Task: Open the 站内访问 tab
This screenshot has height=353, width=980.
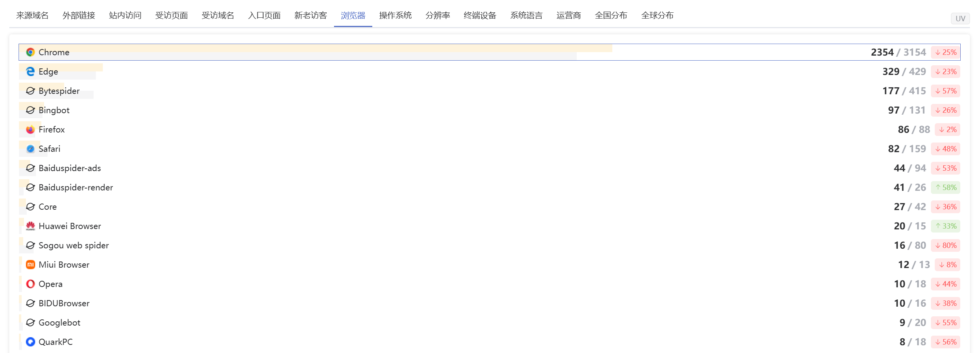Action: [125, 15]
